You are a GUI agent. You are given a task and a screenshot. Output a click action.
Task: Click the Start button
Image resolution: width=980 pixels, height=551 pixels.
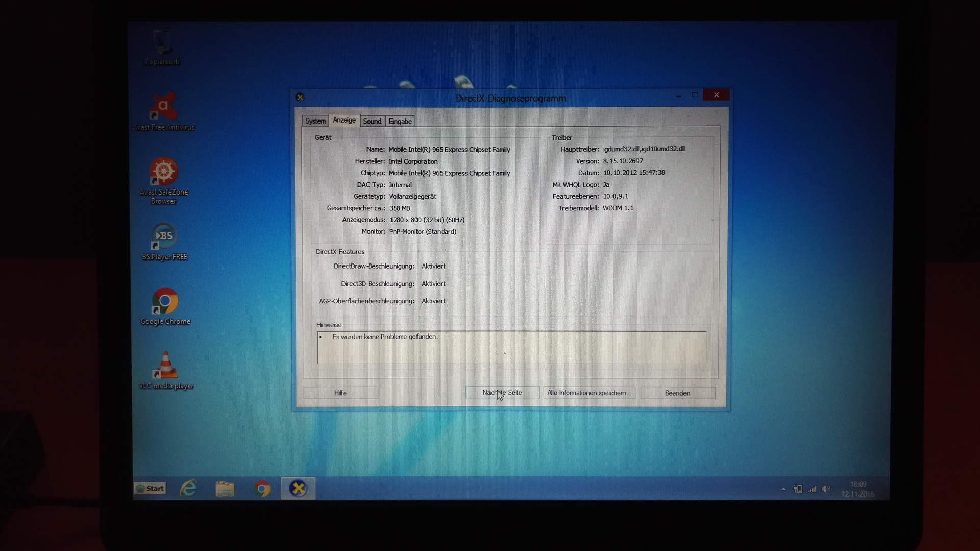(x=150, y=489)
